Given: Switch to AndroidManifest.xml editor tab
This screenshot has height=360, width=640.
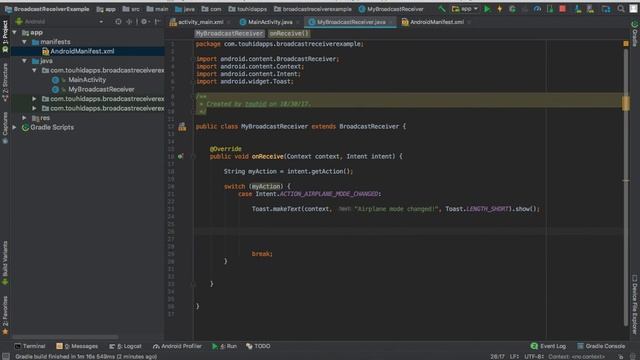Looking at the screenshot, I should click(x=436, y=22).
